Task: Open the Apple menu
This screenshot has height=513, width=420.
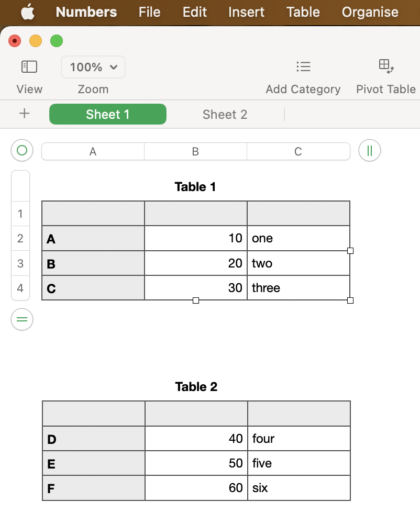Action: [x=28, y=12]
